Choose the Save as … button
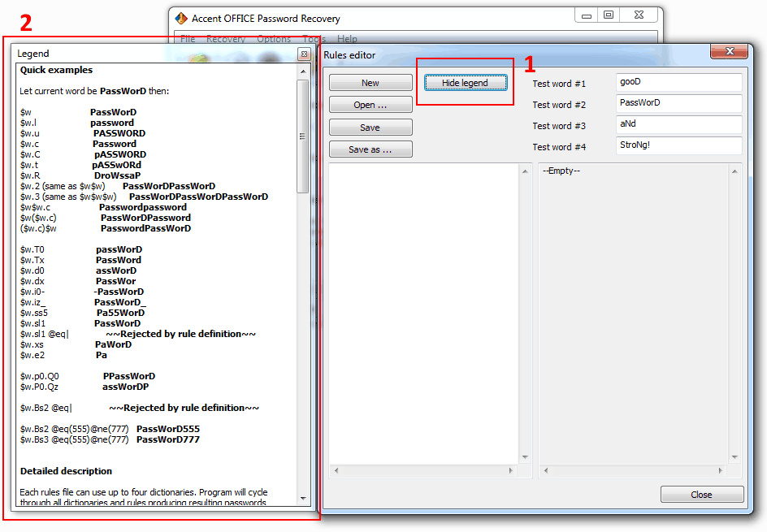The image size is (767, 532). click(x=370, y=149)
